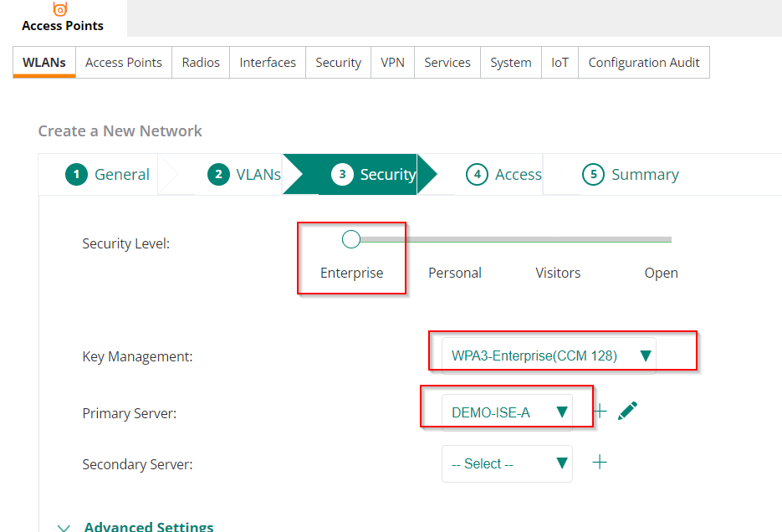Click the Access Points logo icon

pyautogui.click(x=60, y=8)
